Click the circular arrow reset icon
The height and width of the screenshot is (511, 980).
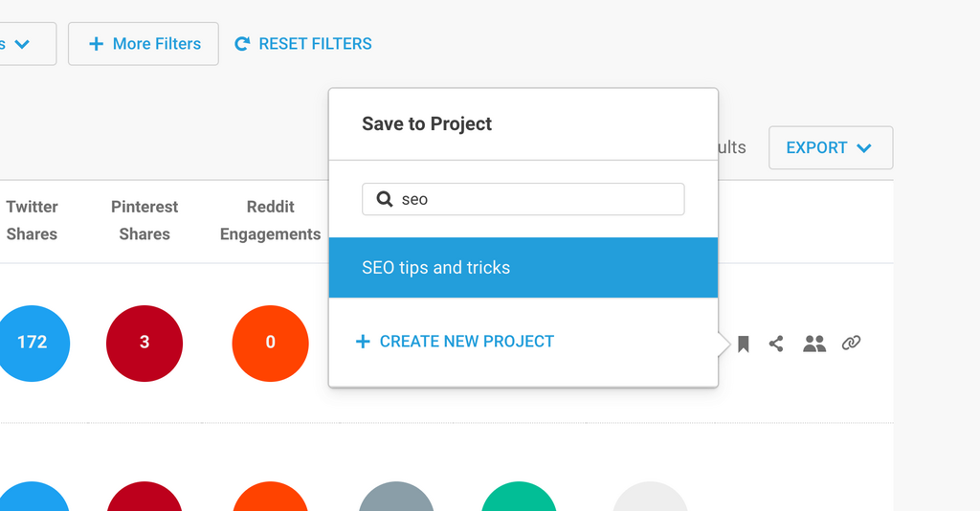click(242, 44)
